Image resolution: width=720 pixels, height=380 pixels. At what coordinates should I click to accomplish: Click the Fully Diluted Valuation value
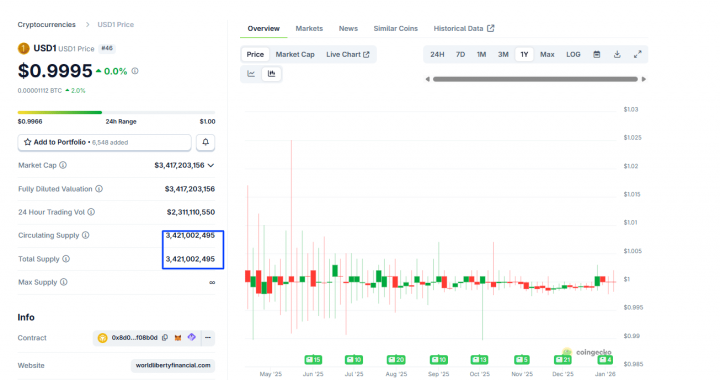pyautogui.click(x=190, y=189)
